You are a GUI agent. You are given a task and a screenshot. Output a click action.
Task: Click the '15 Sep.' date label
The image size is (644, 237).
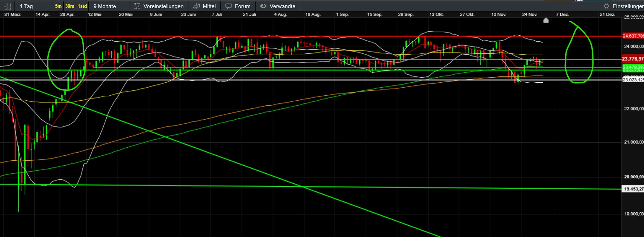pos(375,14)
